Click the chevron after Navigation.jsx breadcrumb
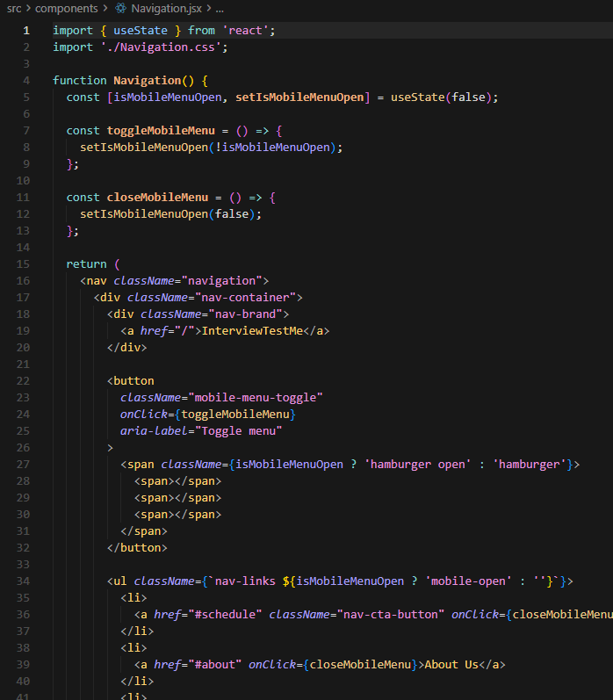 point(208,8)
